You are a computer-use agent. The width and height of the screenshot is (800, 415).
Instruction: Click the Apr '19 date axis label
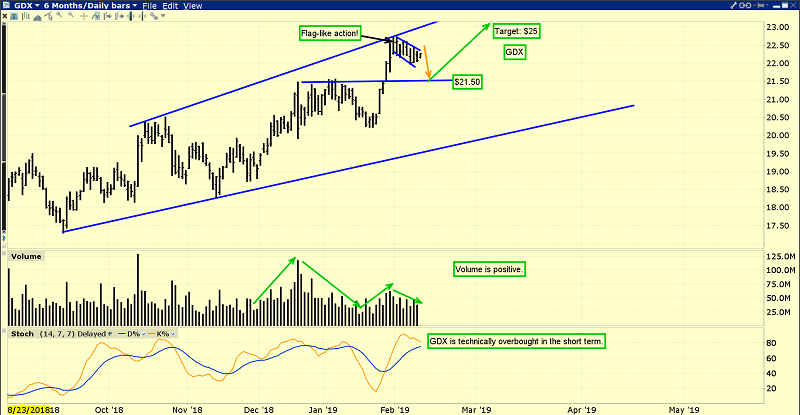(x=582, y=410)
